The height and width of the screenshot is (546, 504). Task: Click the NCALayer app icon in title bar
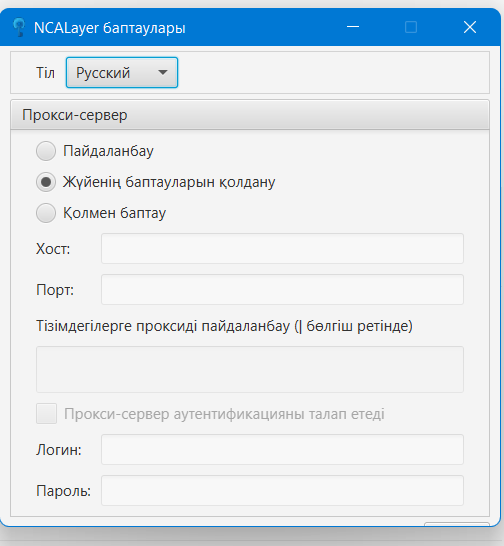tap(19, 27)
